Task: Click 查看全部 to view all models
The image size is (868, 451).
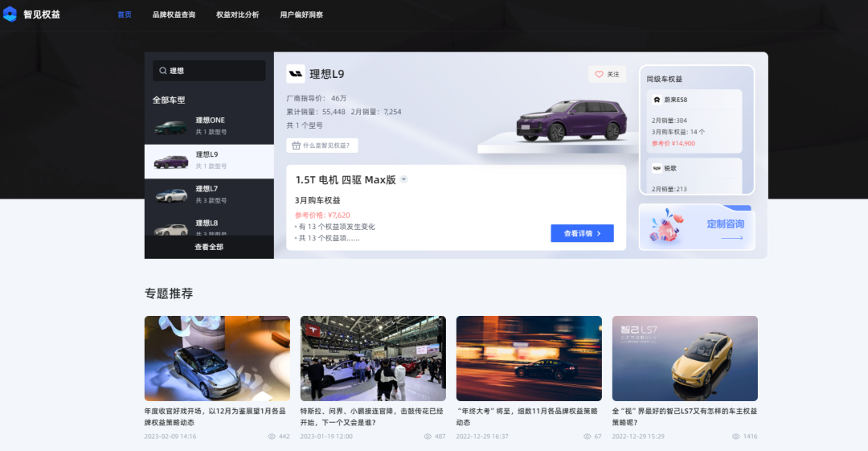Action: point(209,247)
